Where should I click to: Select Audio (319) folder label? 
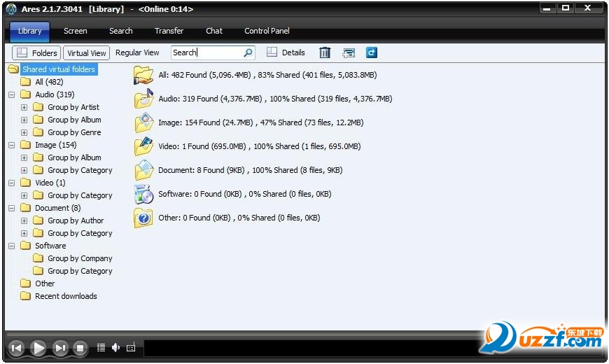click(55, 94)
